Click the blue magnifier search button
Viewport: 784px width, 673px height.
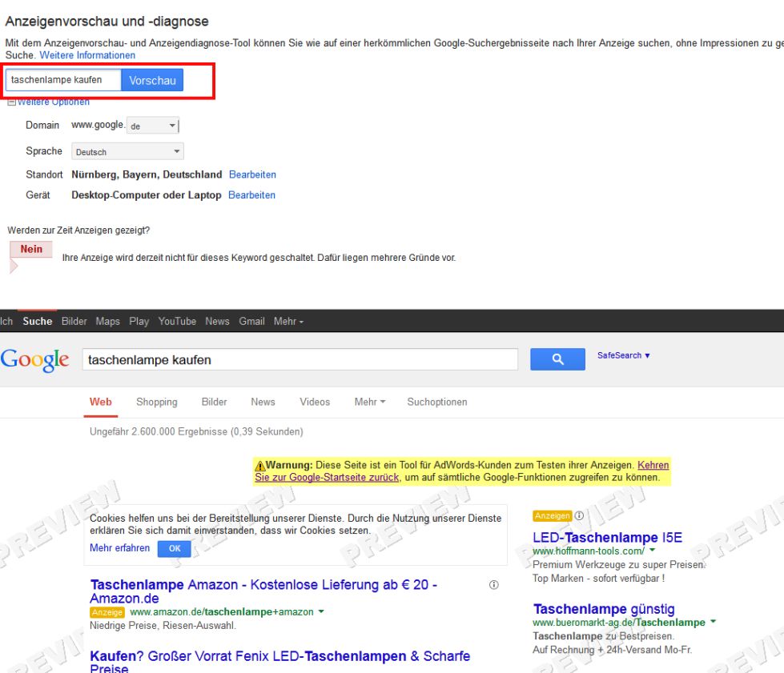(557, 359)
